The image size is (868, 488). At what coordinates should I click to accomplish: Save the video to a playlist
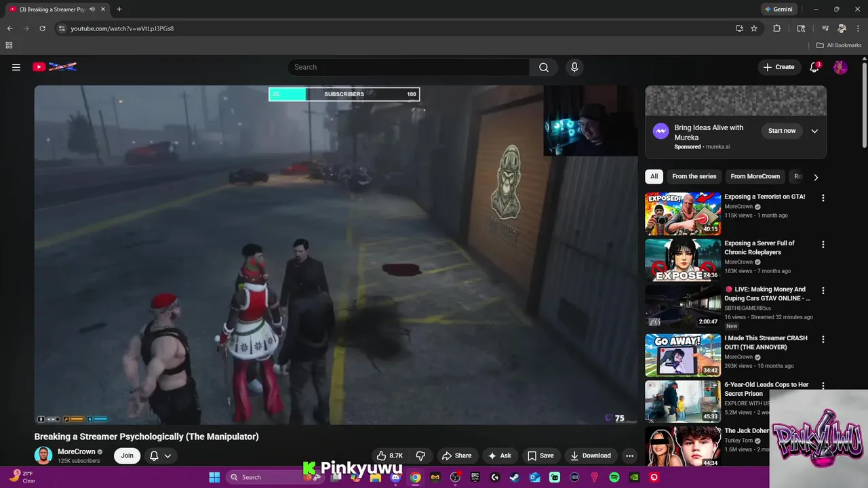click(x=541, y=455)
